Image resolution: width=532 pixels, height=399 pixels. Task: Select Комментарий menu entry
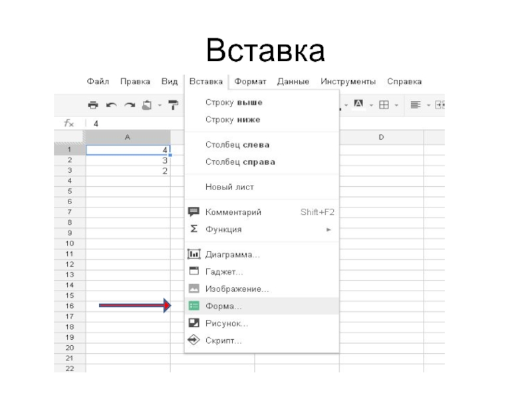[x=261, y=212]
